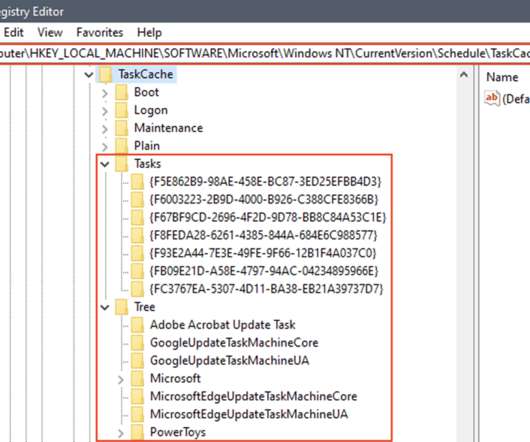Select the (Default) value entry

tap(516, 99)
